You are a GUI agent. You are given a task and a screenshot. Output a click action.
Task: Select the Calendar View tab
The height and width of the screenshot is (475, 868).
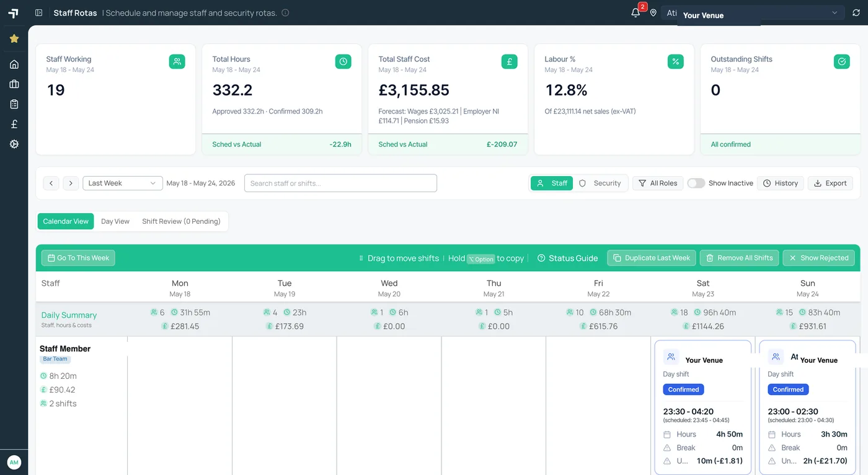[x=66, y=221]
